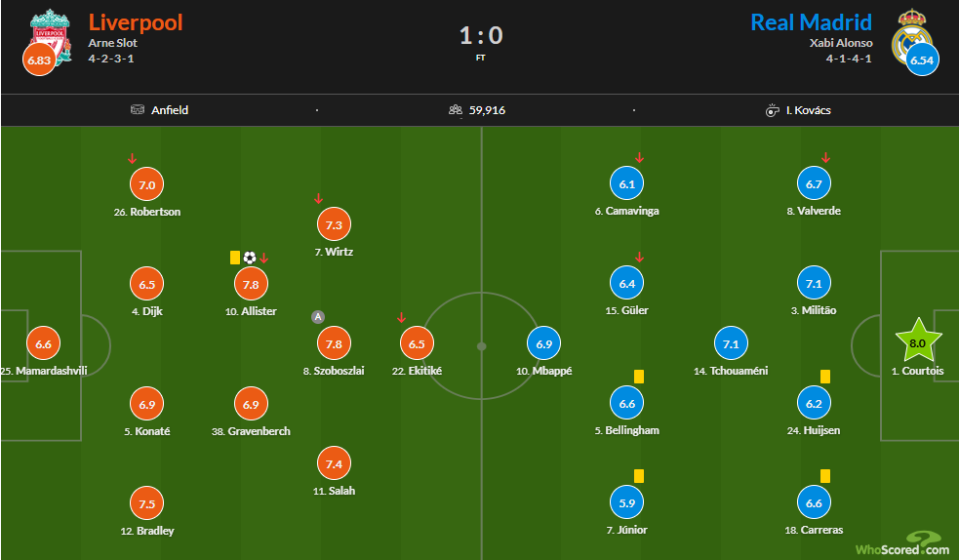
Task: Open the Liverpool team name link
Action: pyautogui.click(x=136, y=22)
